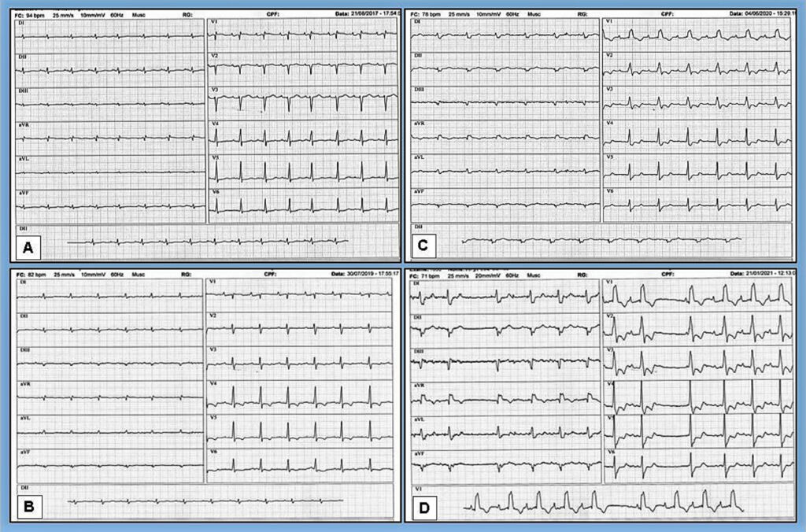
Task: Click the panel letter B label
Action: coord(29,507)
